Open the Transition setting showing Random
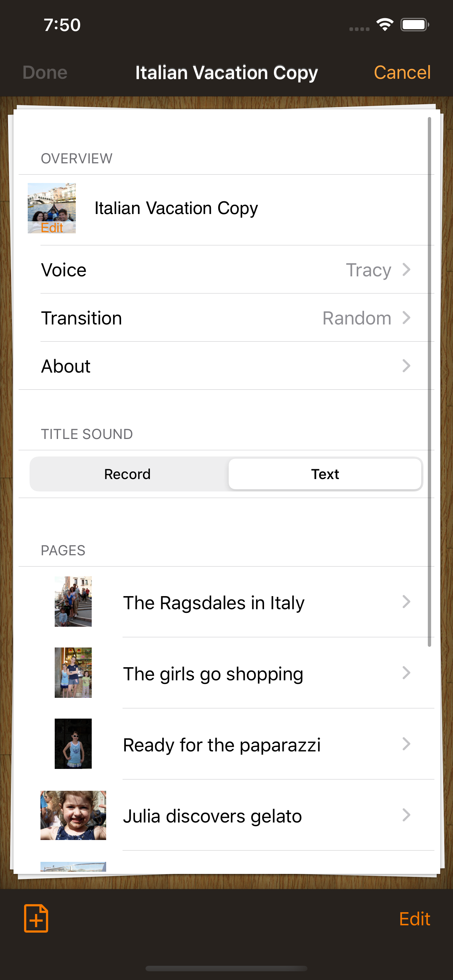 (226, 318)
